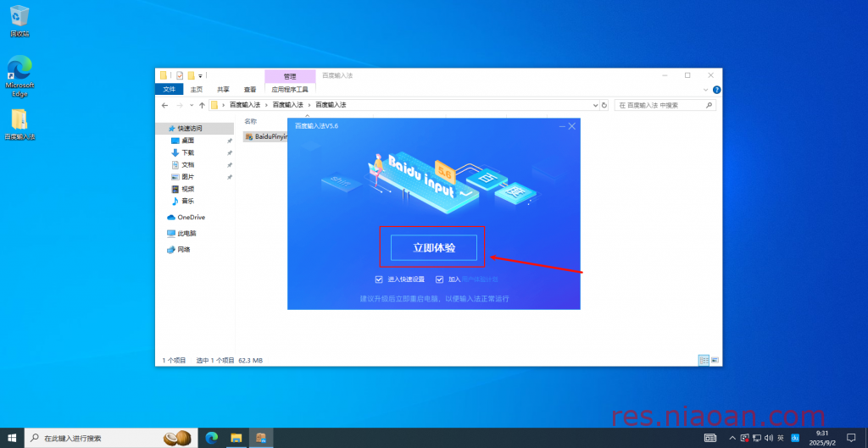Switch to the 查看 ribbon tab
This screenshot has width=868, height=448.
point(250,90)
